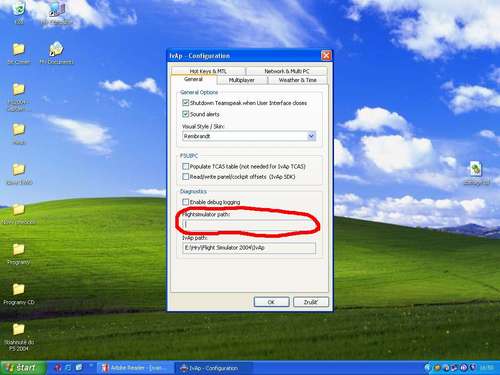
Task: Select the network computers icon at top
Action: click(x=56, y=13)
